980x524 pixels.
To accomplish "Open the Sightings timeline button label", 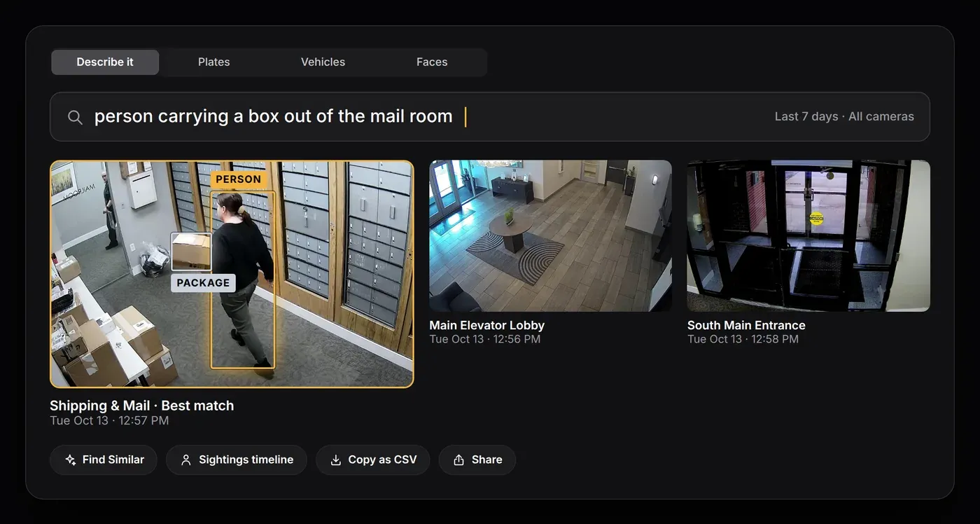I will pos(246,460).
